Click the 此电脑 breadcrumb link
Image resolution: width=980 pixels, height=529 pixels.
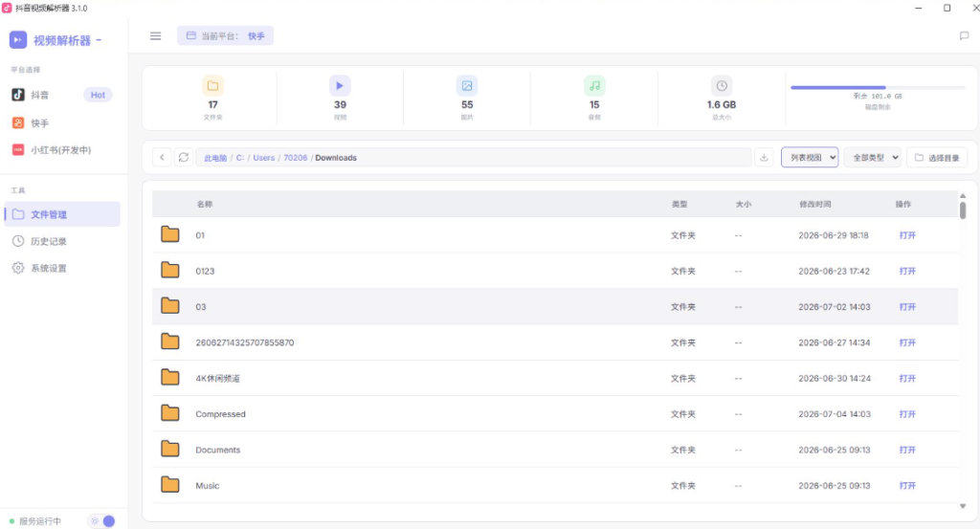point(215,158)
